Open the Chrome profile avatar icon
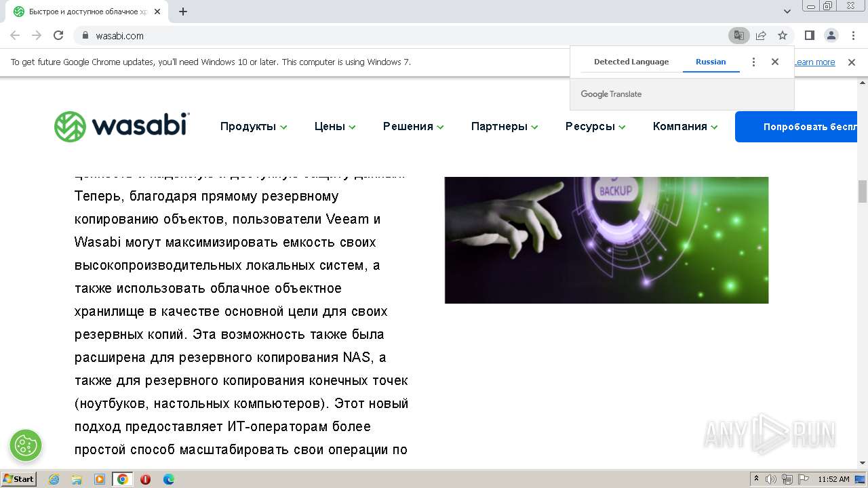This screenshot has height=488, width=868. [x=831, y=35]
